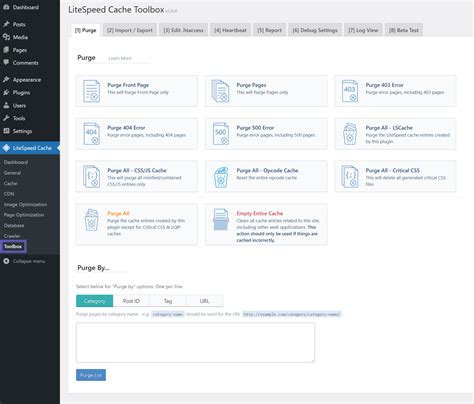Click the orange Purge All trash icon

point(91,220)
